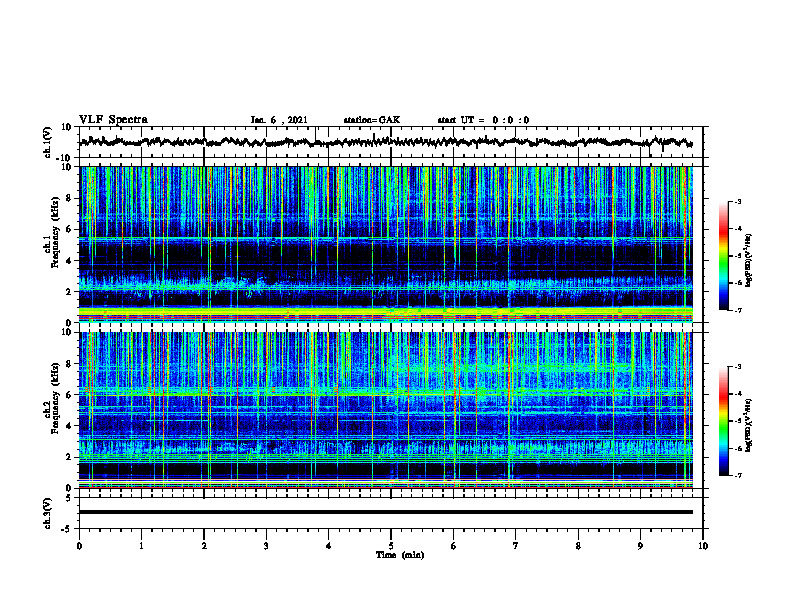Click the ch.1 spectrogram yellow band below 1 kHz
The height and width of the screenshot is (612, 792).
[385, 311]
